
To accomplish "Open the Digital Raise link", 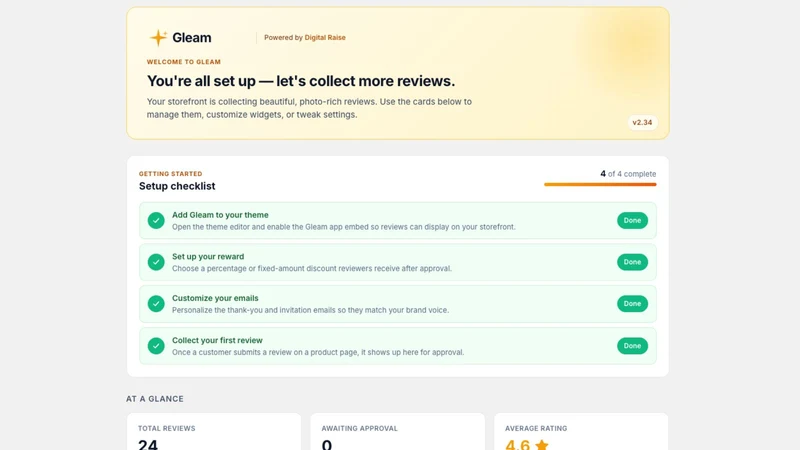I will tap(325, 37).
